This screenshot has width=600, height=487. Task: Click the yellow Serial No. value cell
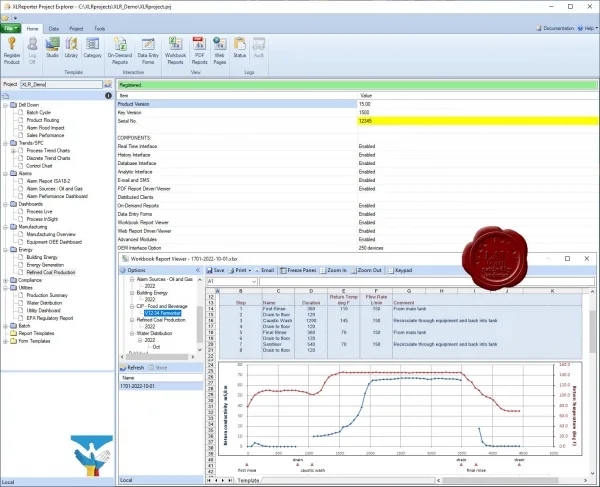click(x=478, y=121)
